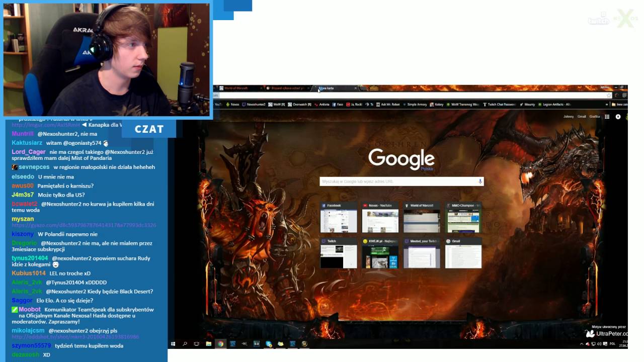Click the Kaktusiarz username in chat
644x362 pixels.
[27, 143]
